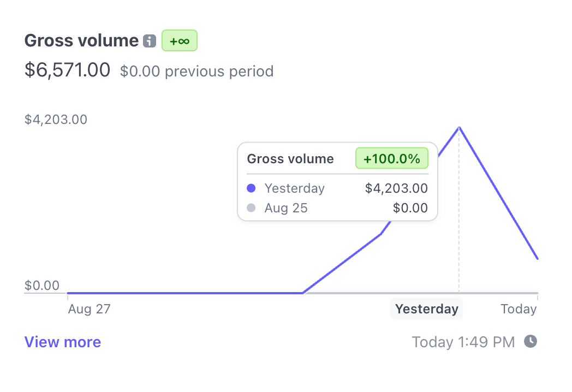This screenshot has height=392, width=572.
Task: Open the View more link
Action: point(63,342)
